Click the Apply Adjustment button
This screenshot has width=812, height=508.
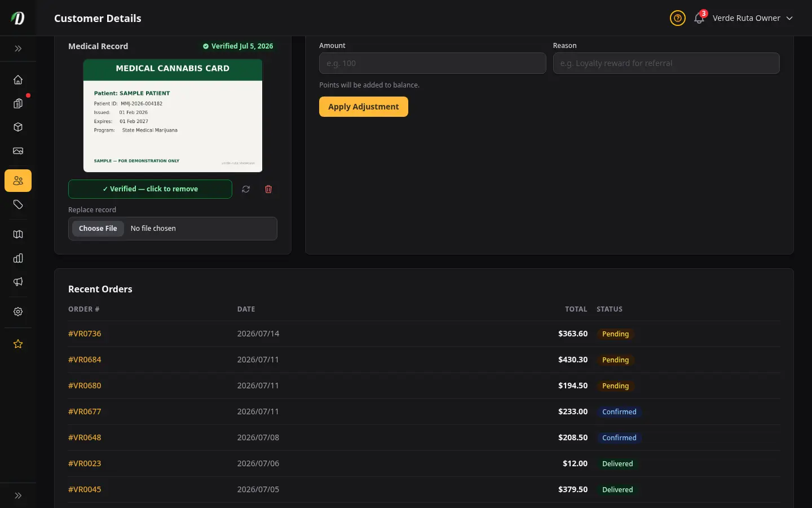[364, 107]
